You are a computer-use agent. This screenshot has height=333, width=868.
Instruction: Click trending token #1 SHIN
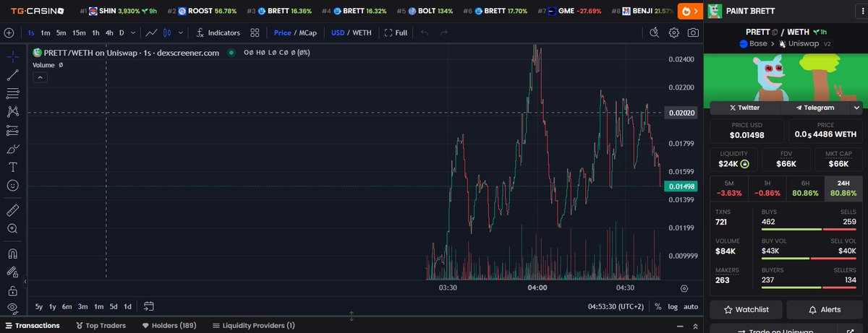click(117, 12)
